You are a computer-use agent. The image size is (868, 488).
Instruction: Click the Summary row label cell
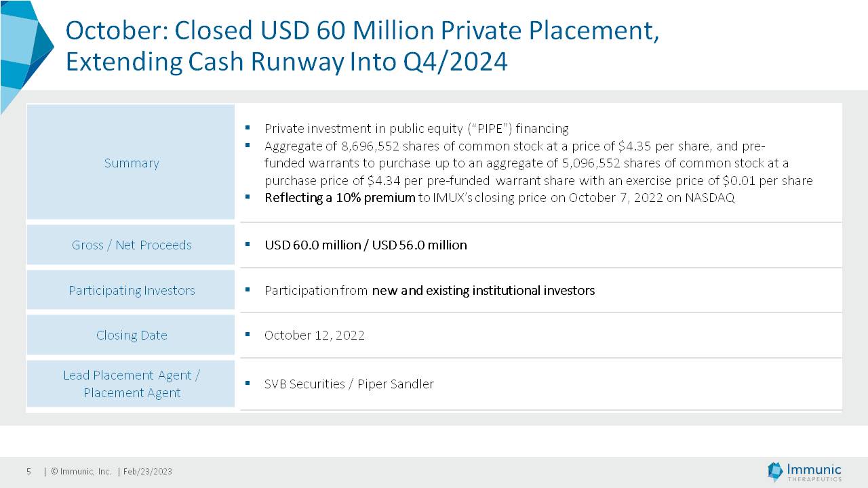pyautogui.click(x=131, y=163)
